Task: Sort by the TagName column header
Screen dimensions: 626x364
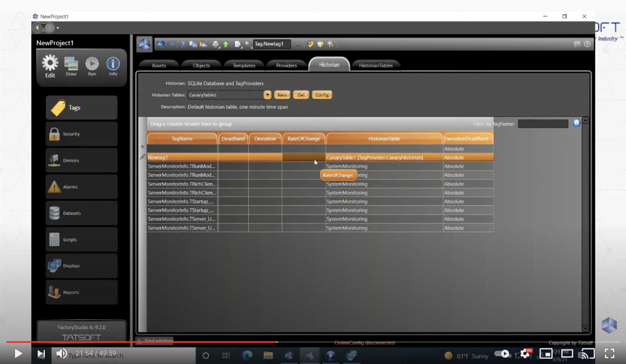Action: pyautogui.click(x=182, y=138)
